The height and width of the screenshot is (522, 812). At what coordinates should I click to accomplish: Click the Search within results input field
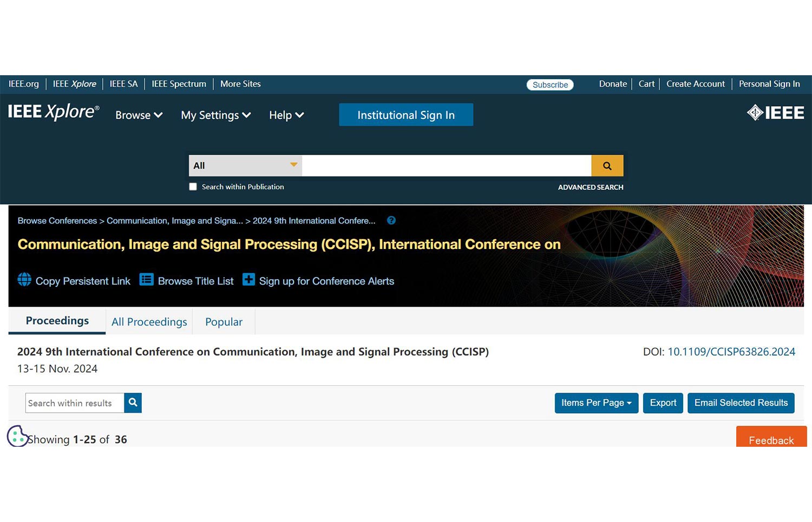coord(75,403)
